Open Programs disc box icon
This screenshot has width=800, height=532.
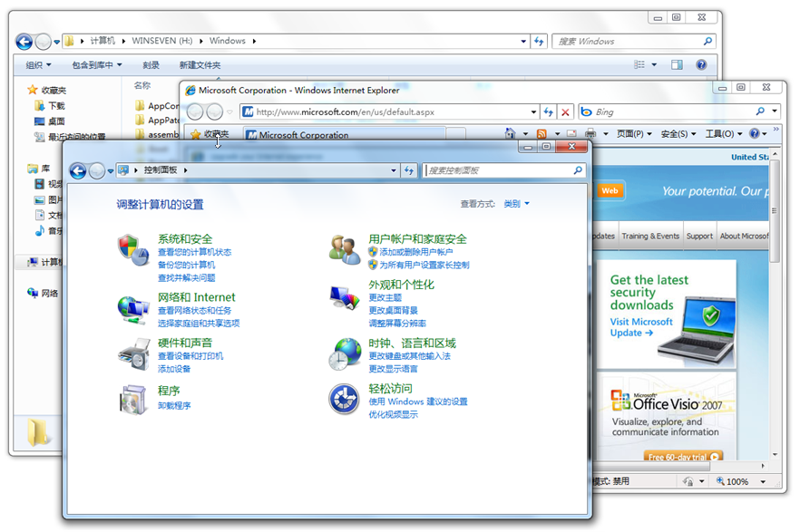[132, 400]
